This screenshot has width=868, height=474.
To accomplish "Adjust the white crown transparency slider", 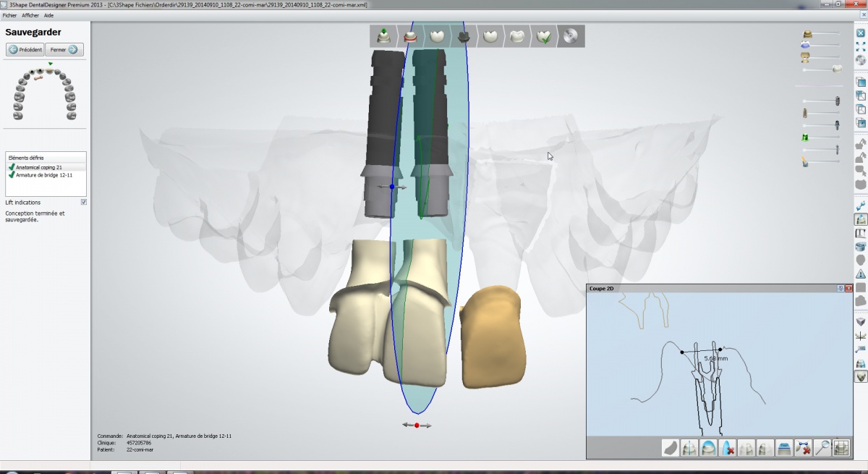I will click(x=822, y=69).
